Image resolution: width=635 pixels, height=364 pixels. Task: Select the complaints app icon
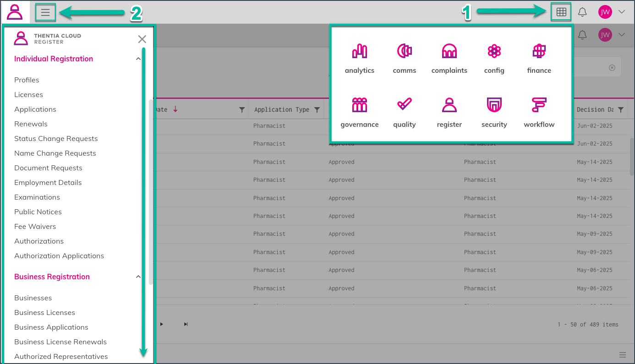click(449, 59)
